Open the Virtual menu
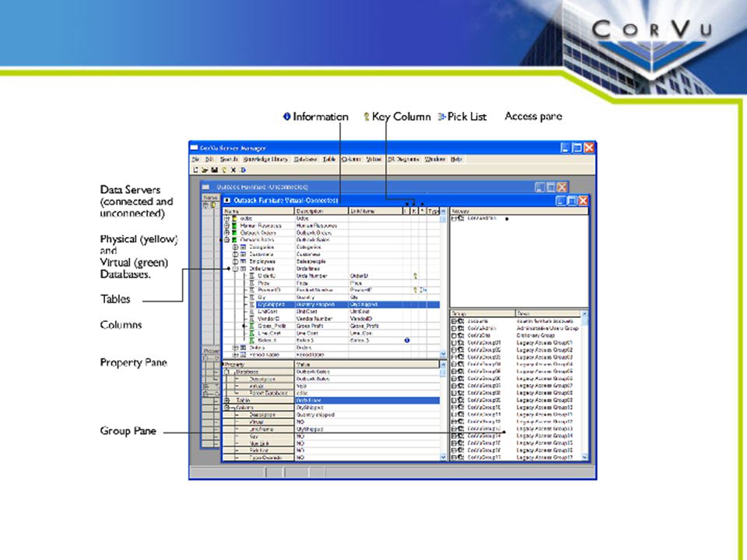Viewport: 747px width, 560px height. (x=373, y=159)
